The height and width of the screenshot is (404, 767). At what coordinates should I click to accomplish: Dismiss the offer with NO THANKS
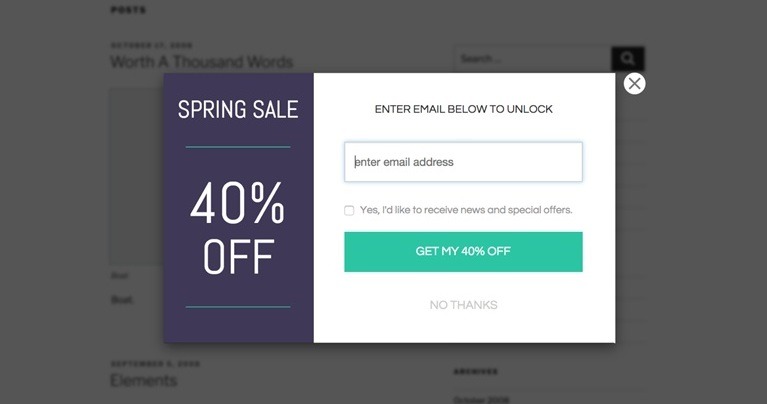(463, 305)
